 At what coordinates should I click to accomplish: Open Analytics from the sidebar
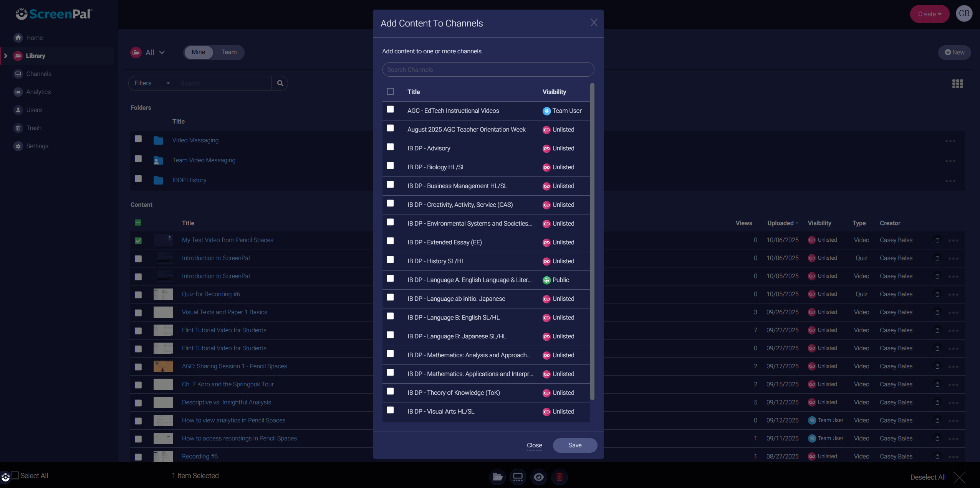click(x=38, y=92)
